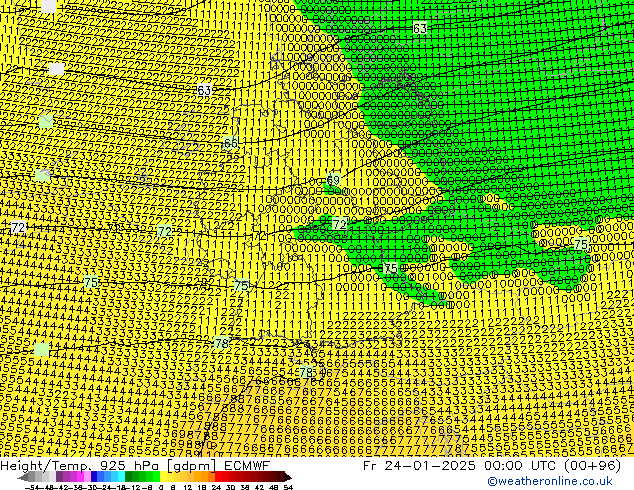The height and width of the screenshot is (490, 634).
Task: Click the 0 value on the legend scale
Action: (x=161, y=487)
